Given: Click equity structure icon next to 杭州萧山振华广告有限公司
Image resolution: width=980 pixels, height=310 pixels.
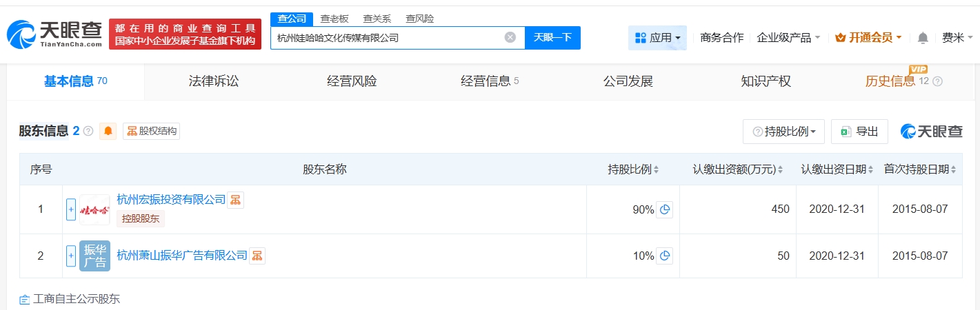Looking at the screenshot, I should tap(257, 256).
